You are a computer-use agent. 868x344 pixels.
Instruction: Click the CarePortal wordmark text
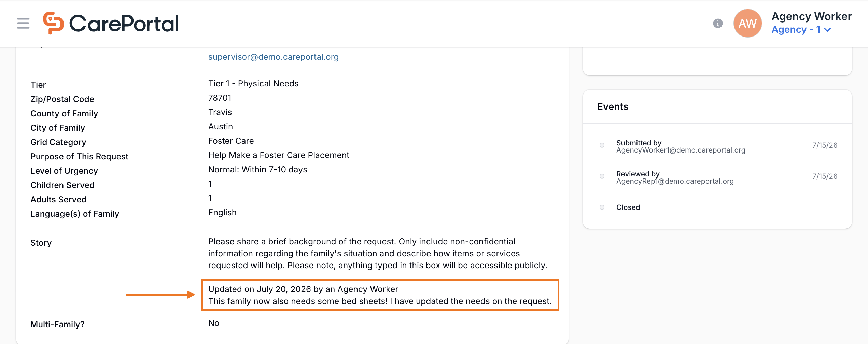pyautogui.click(x=124, y=23)
